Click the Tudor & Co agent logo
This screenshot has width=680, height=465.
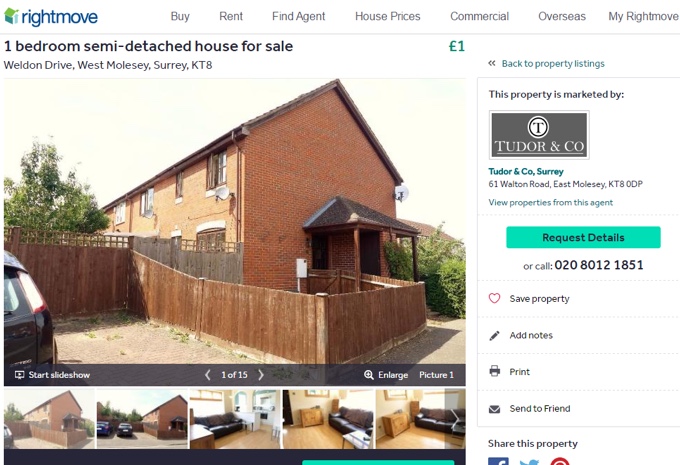[539, 135]
